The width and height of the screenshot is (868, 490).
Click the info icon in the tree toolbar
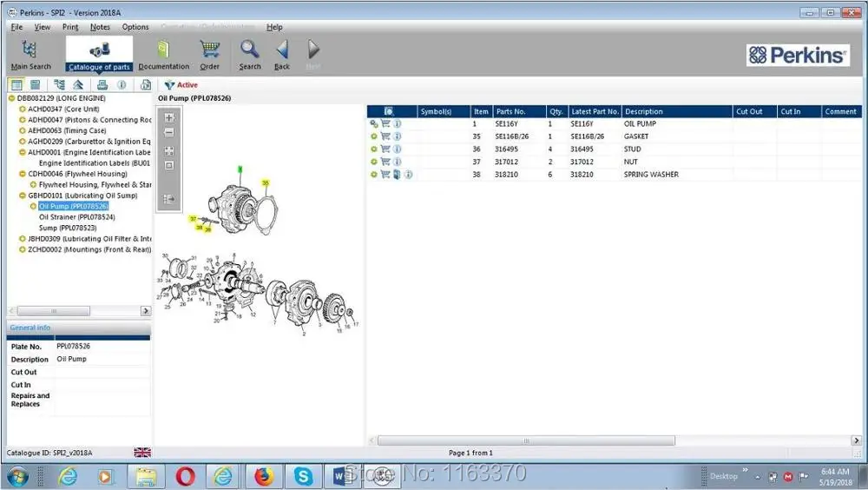click(x=122, y=85)
